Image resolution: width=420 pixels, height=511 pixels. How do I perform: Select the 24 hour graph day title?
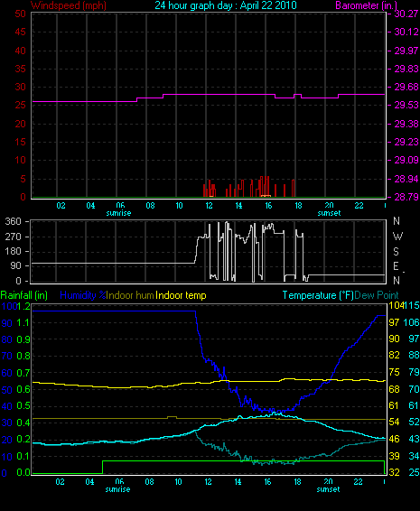pyautogui.click(x=226, y=5)
